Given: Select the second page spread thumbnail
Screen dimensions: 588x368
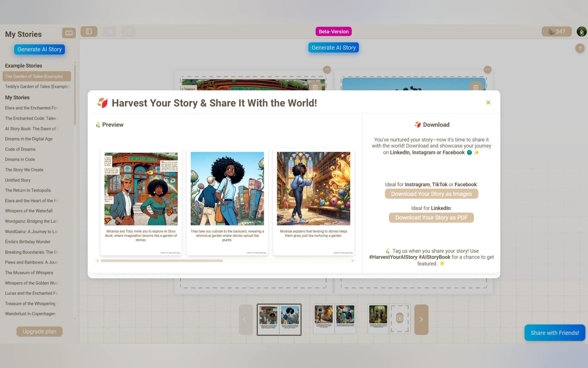Looking at the screenshot, I should pyautogui.click(x=334, y=319).
